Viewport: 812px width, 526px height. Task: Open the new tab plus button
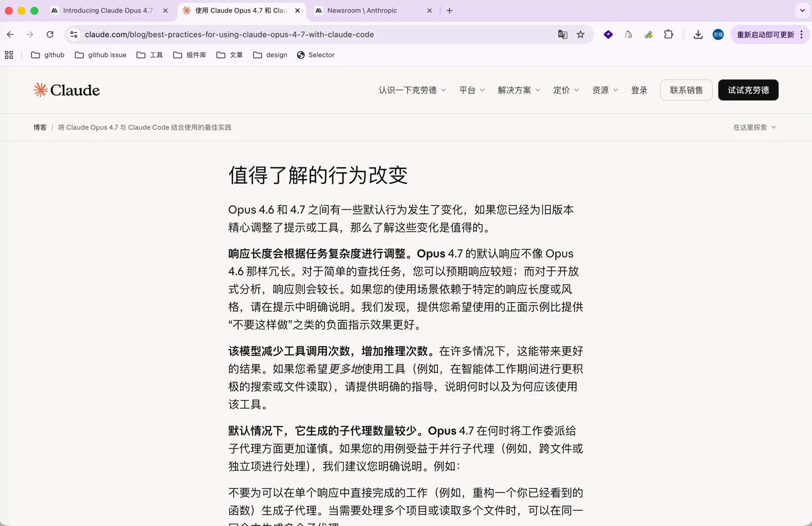point(449,11)
